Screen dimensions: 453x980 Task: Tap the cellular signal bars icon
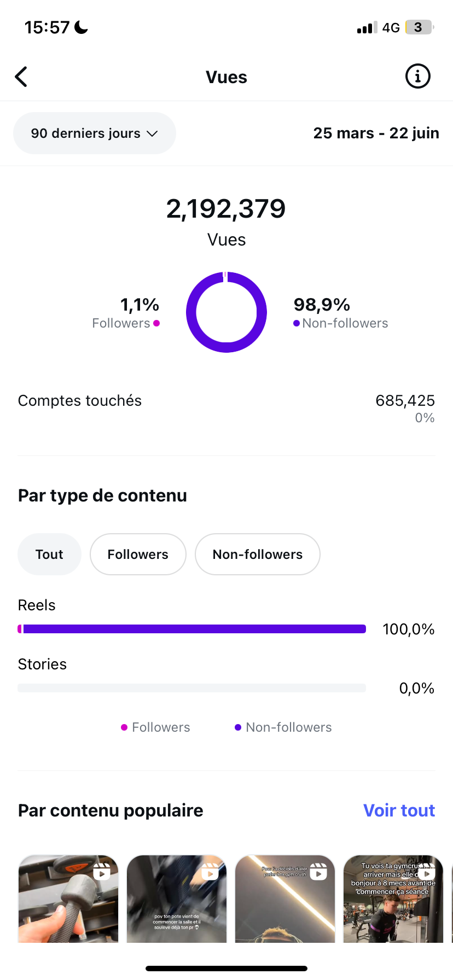[367, 27]
